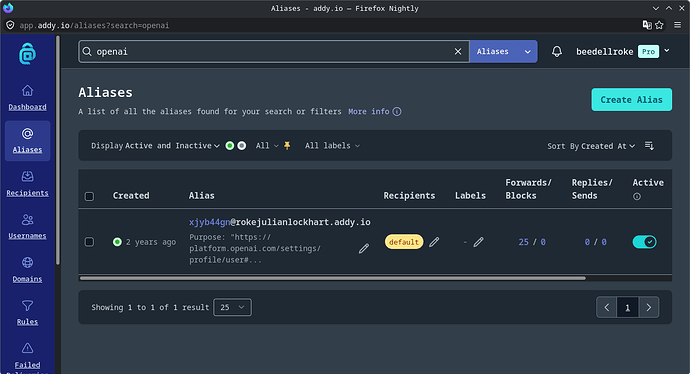Click the Alias column header
The height and width of the screenshot is (374, 690).
(x=202, y=195)
